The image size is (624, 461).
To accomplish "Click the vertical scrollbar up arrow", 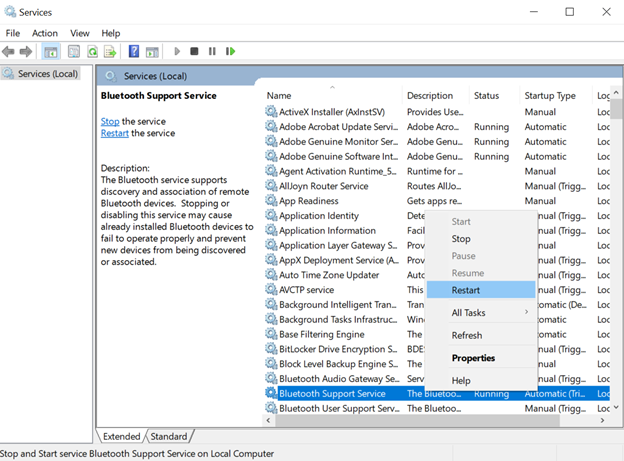I will coord(616,92).
